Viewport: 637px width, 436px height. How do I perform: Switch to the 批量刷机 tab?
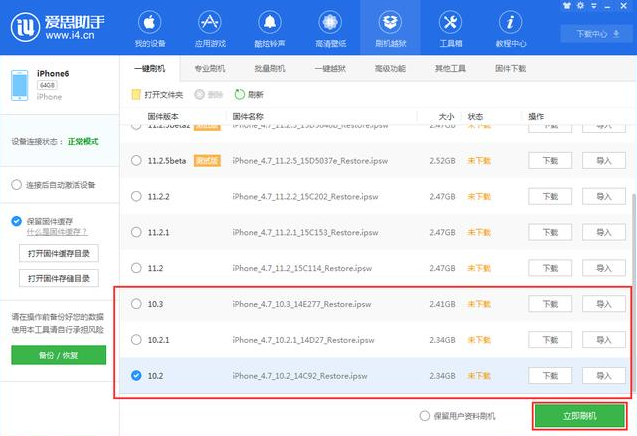270,69
